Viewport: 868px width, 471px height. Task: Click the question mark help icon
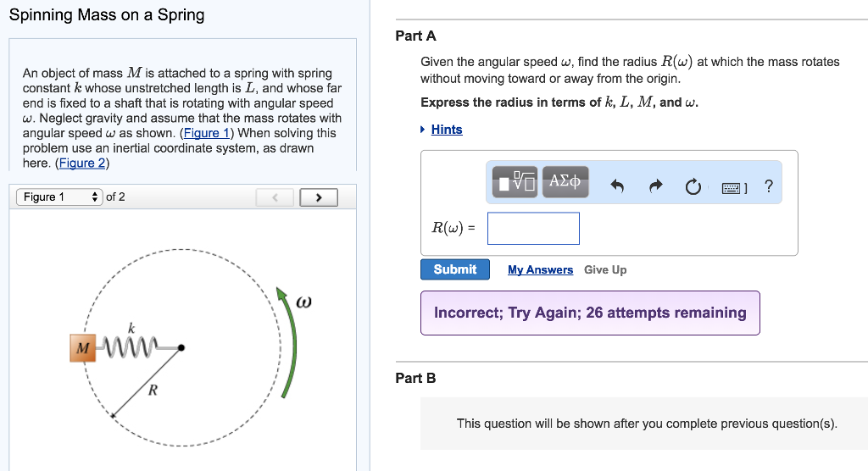768,186
